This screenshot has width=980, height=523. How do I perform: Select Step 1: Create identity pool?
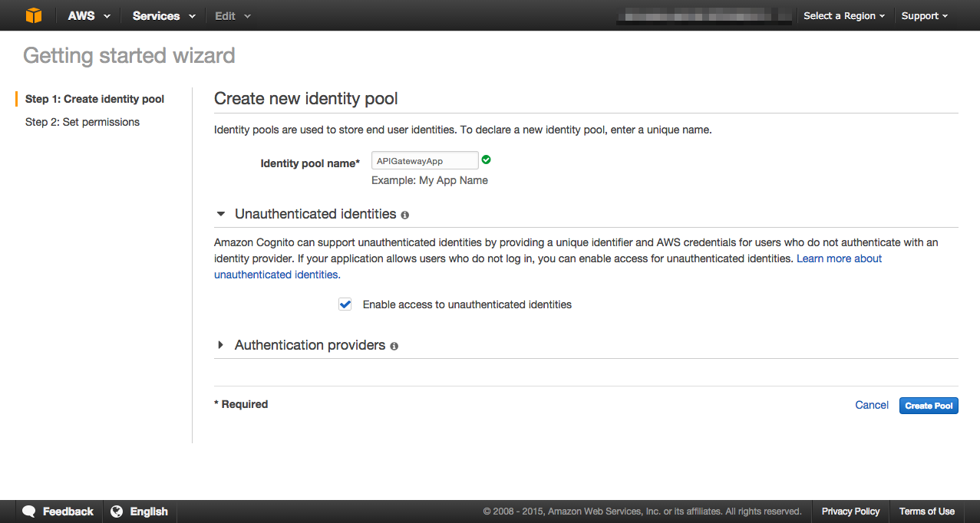point(94,99)
